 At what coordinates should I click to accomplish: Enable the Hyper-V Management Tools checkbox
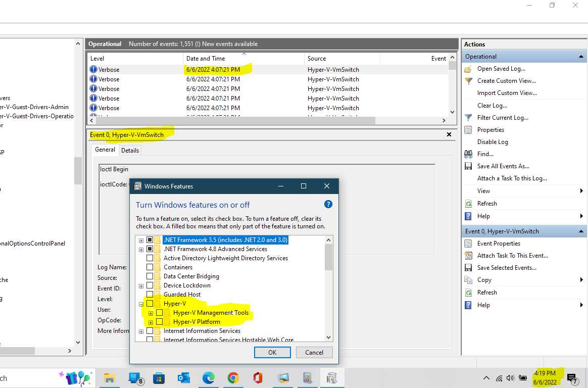[x=159, y=313]
